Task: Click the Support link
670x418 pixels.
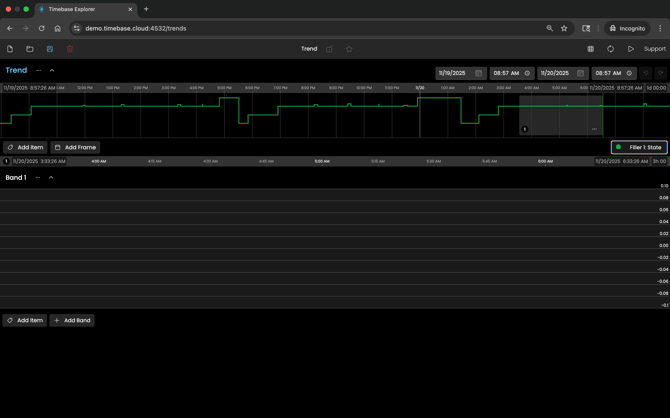Action: (x=654, y=49)
